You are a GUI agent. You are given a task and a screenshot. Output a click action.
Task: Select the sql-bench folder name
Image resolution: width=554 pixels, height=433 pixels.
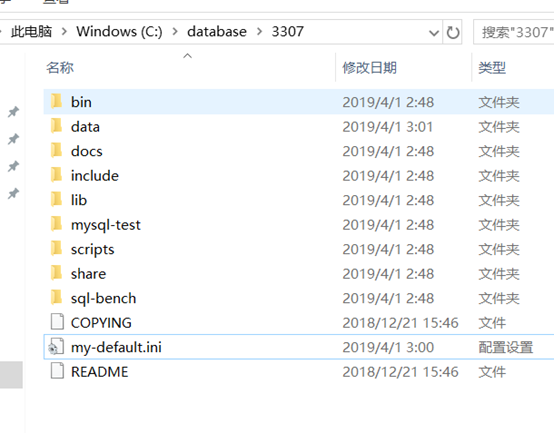click(104, 299)
